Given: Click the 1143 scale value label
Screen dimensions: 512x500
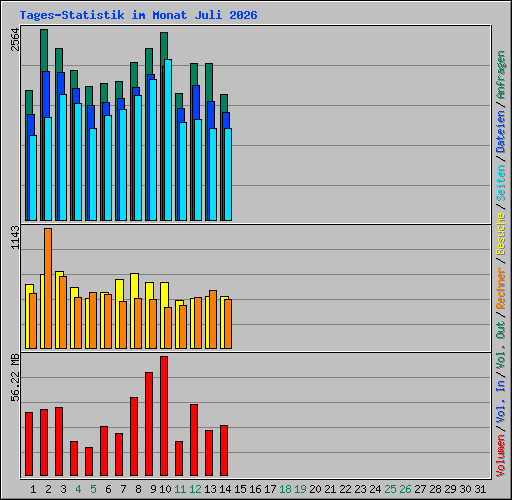Looking at the screenshot, I should [15, 237].
